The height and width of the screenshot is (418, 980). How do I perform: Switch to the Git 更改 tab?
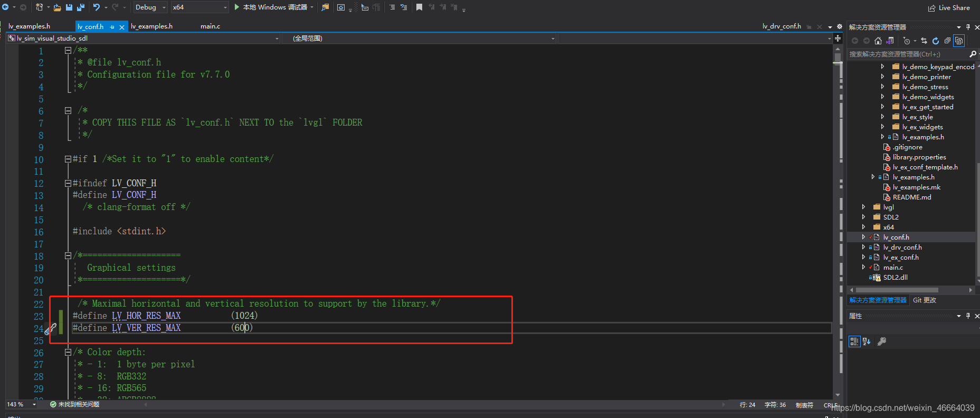(925, 300)
